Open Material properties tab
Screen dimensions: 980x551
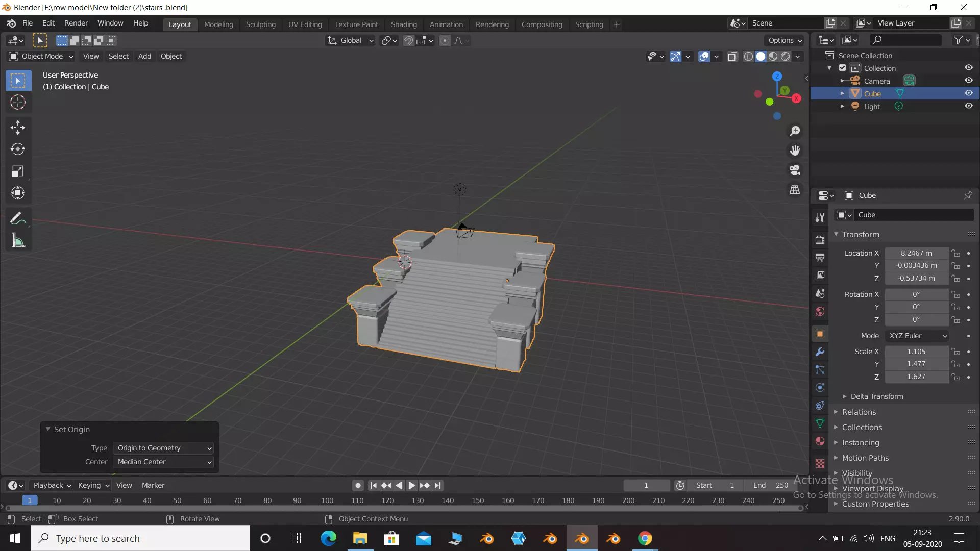click(x=820, y=441)
